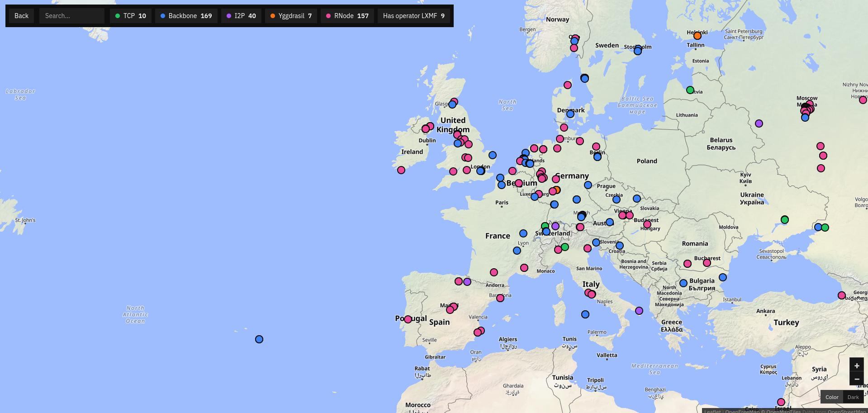Viewport: 868px width, 413px height.
Task: Select the purple I2P node west of Moscow
Action: click(x=759, y=123)
